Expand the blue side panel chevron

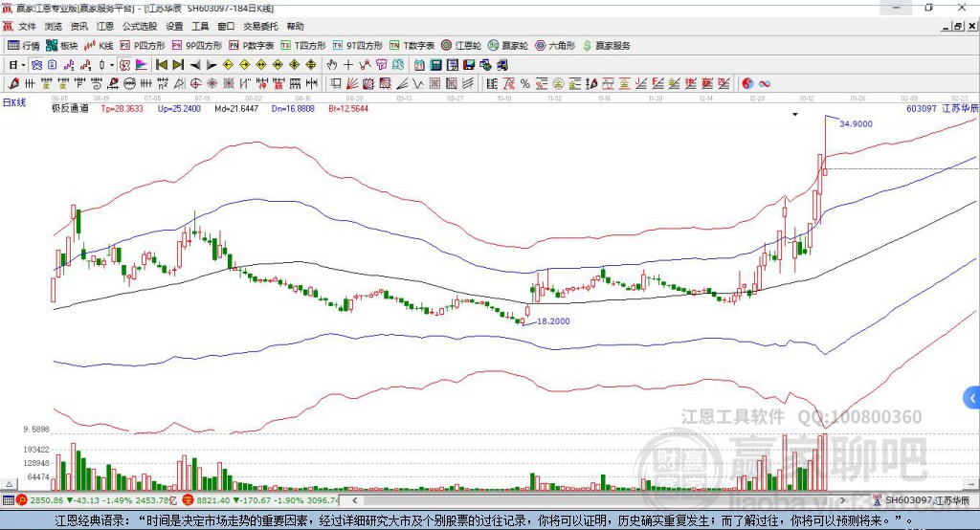pyautogui.click(x=972, y=398)
